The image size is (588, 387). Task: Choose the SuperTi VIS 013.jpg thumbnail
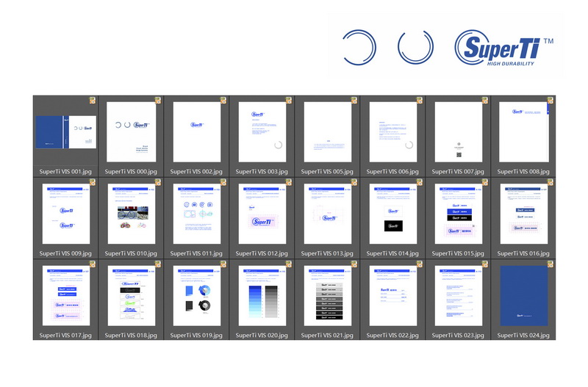(328, 214)
